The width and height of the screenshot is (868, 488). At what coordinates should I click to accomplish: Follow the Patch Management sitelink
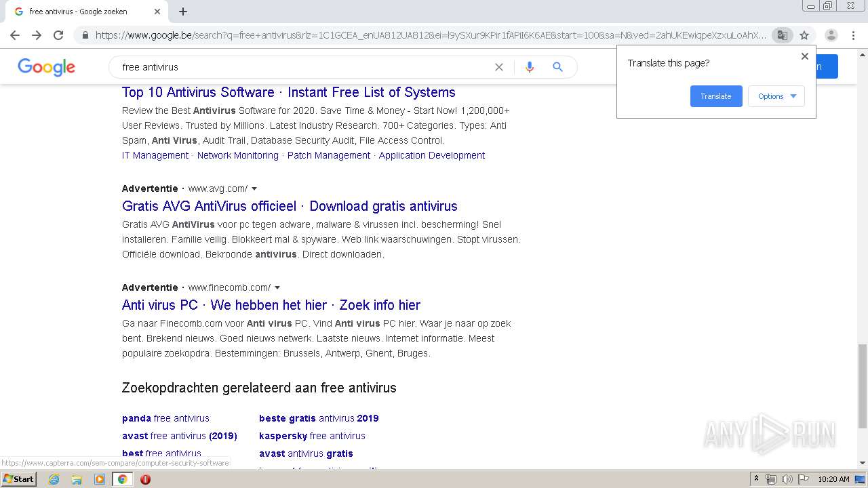(x=329, y=155)
